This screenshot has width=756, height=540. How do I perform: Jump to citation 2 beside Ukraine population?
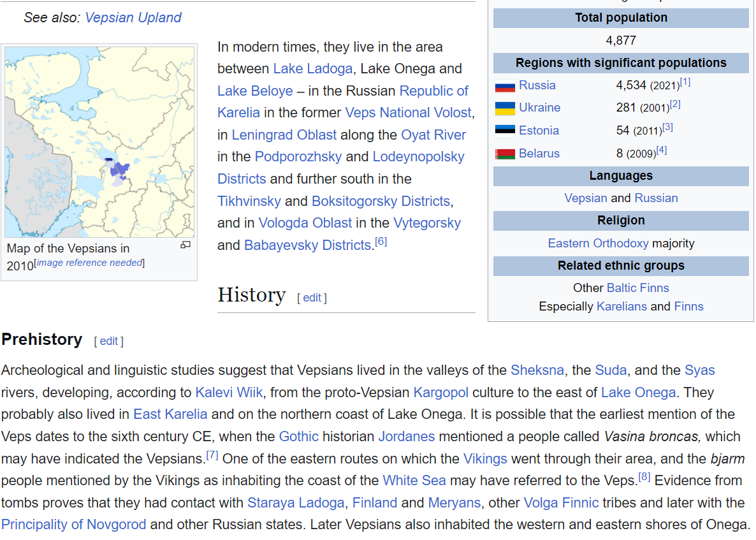tap(675, 104)
